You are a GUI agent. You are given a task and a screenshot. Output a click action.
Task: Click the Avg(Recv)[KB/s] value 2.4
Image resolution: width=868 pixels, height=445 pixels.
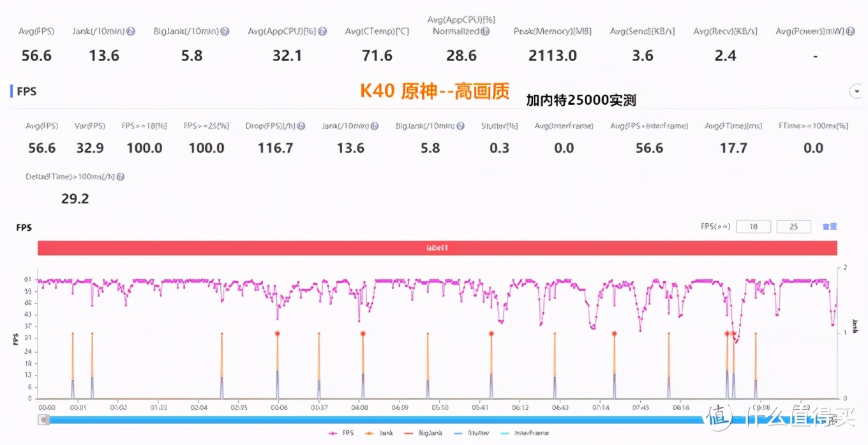[725, 55]
